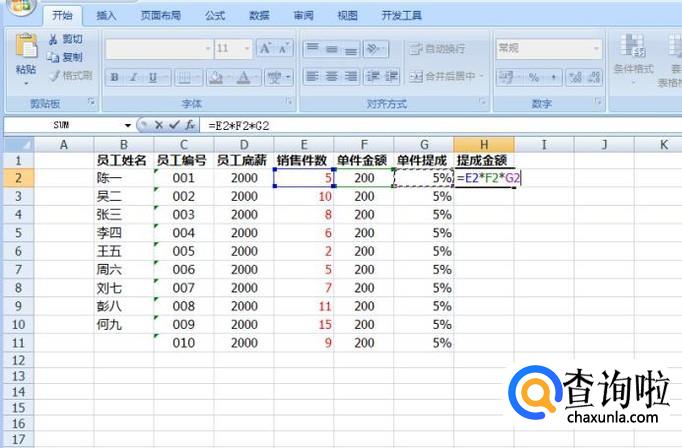682x448 pixels.
Task: Apply fill color bucket
Action: pyautogui.click(x=216, y=77)
